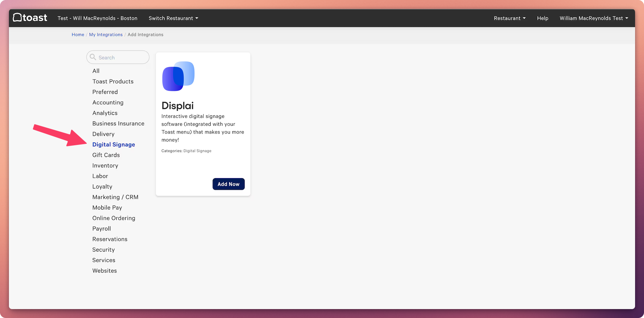Click Add Now on Displai card
This screenshot has height=318, width=644.
[228, 184]
